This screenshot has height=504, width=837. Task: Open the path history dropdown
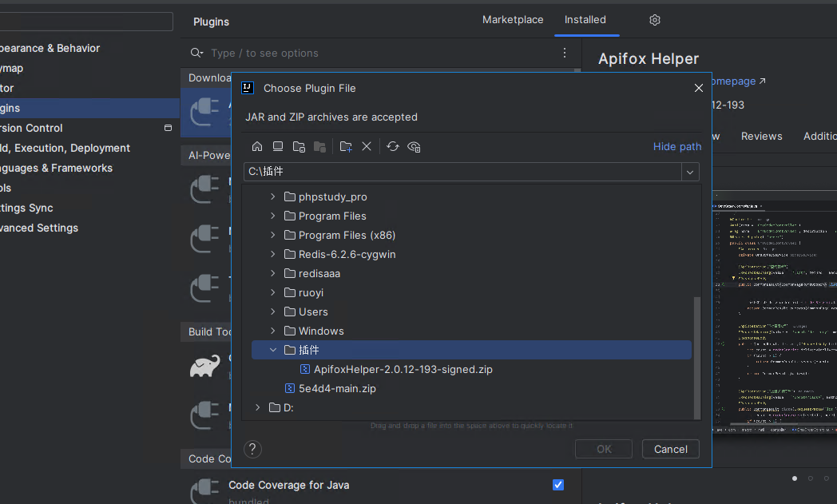(690, 172)
